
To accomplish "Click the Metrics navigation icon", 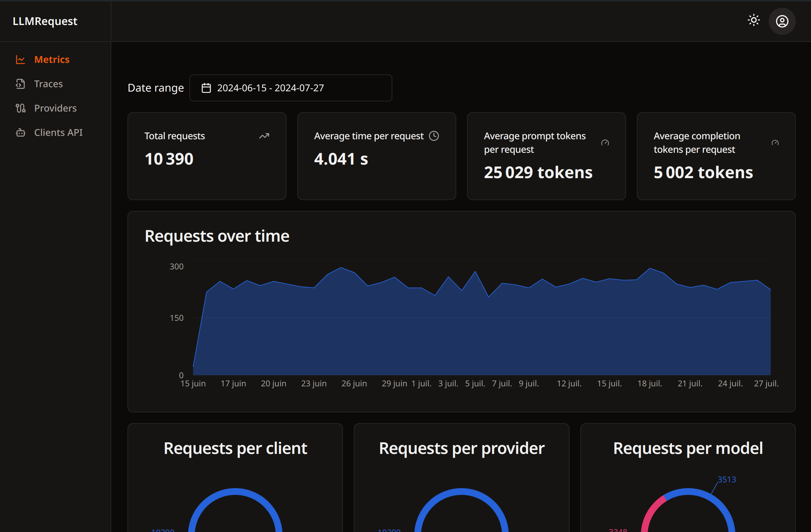I will click(x=20, y=59).
